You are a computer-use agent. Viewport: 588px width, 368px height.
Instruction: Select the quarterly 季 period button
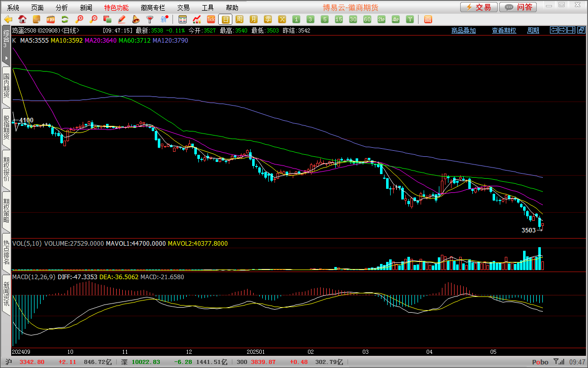coord(268,19)
